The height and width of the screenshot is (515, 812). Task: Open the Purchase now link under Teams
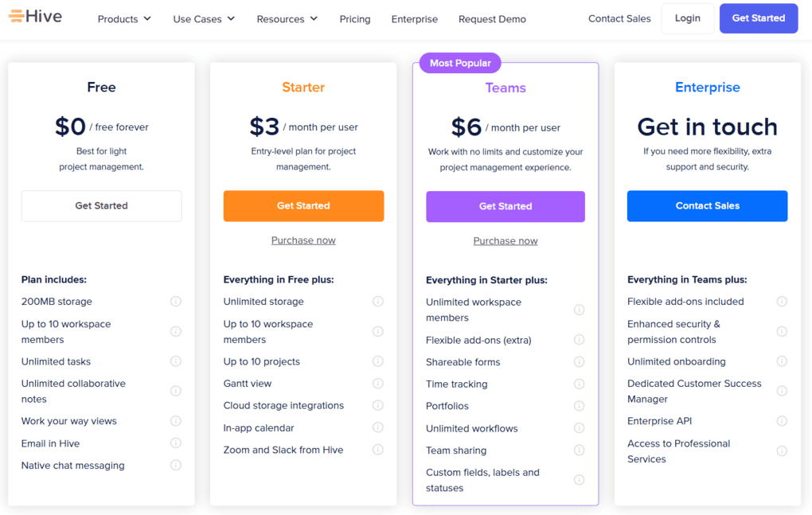pos(505,240)
